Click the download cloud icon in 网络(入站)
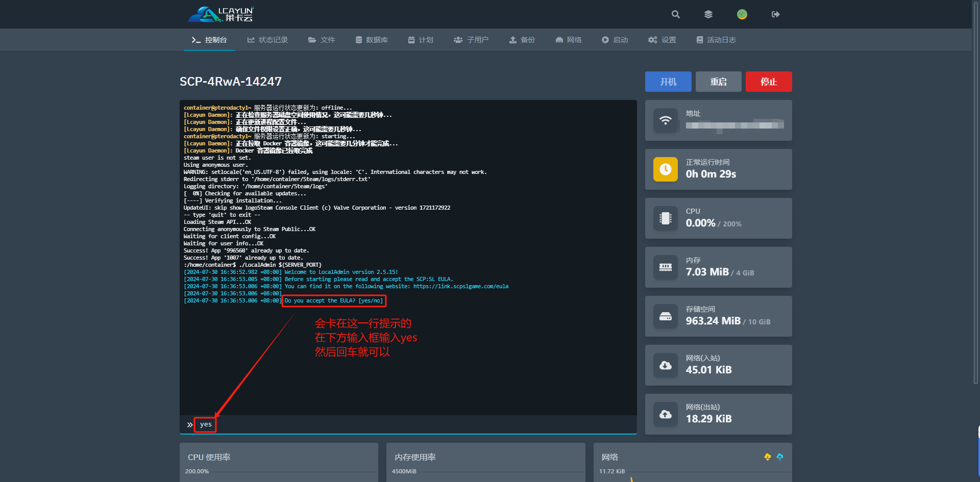 click(x=666, y=365)
